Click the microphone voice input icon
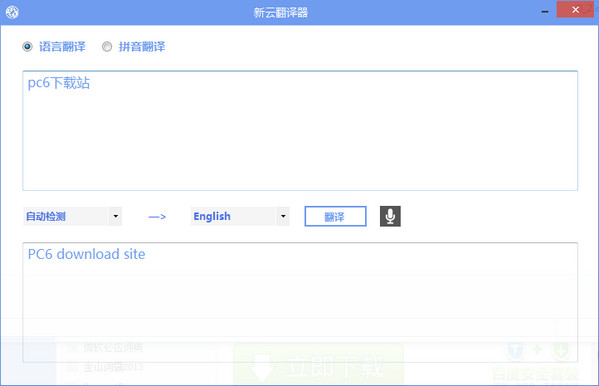Screen dimensions: 599x386 click(390, 216)
